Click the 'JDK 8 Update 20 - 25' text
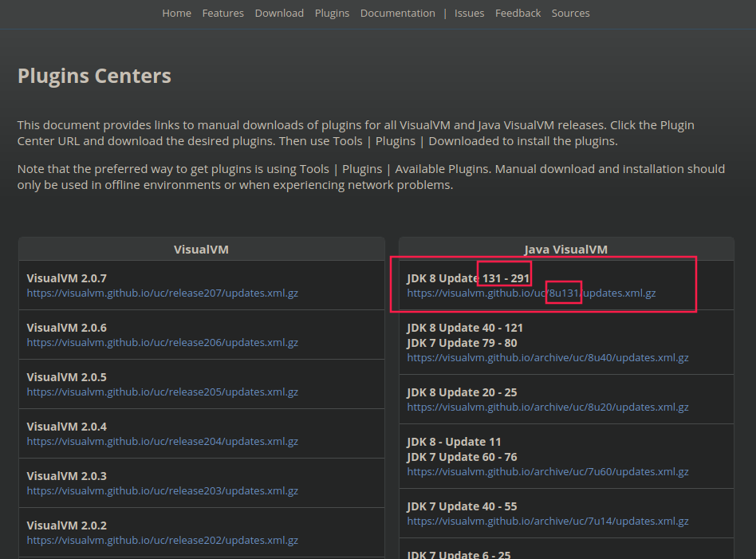Screen dimensions: 756x559 coord(462,392)
